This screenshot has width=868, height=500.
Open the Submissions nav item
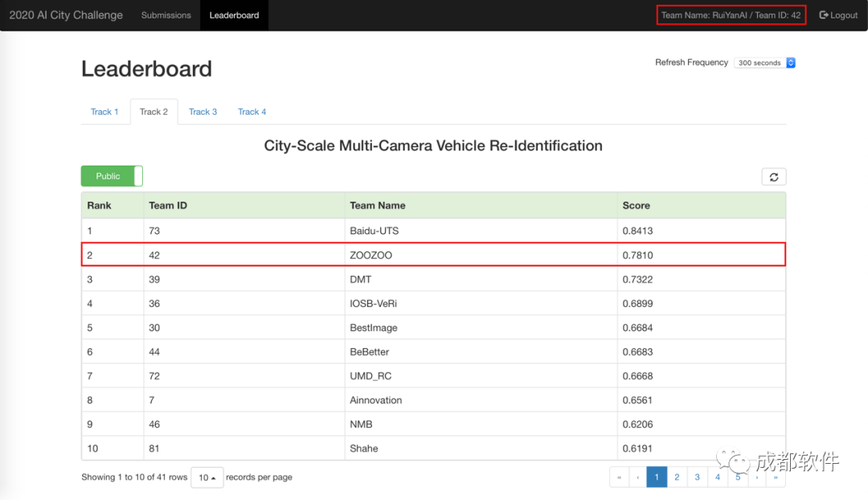point(166,15)
